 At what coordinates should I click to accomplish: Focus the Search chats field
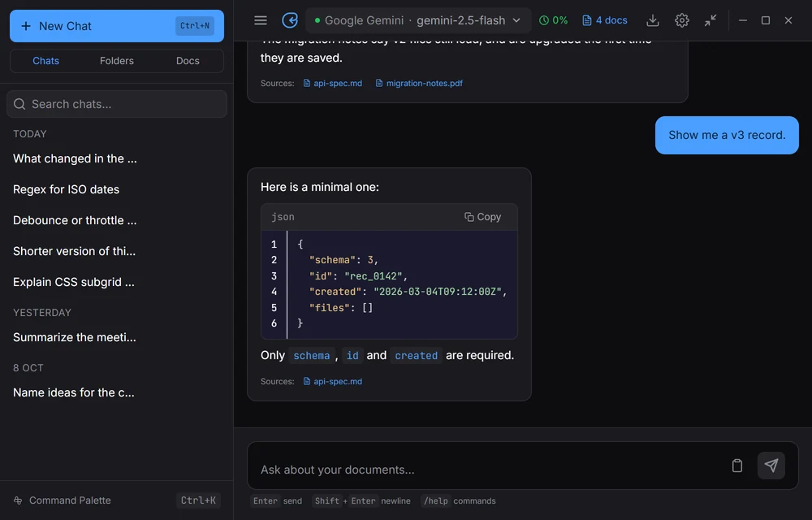point(116,104)
